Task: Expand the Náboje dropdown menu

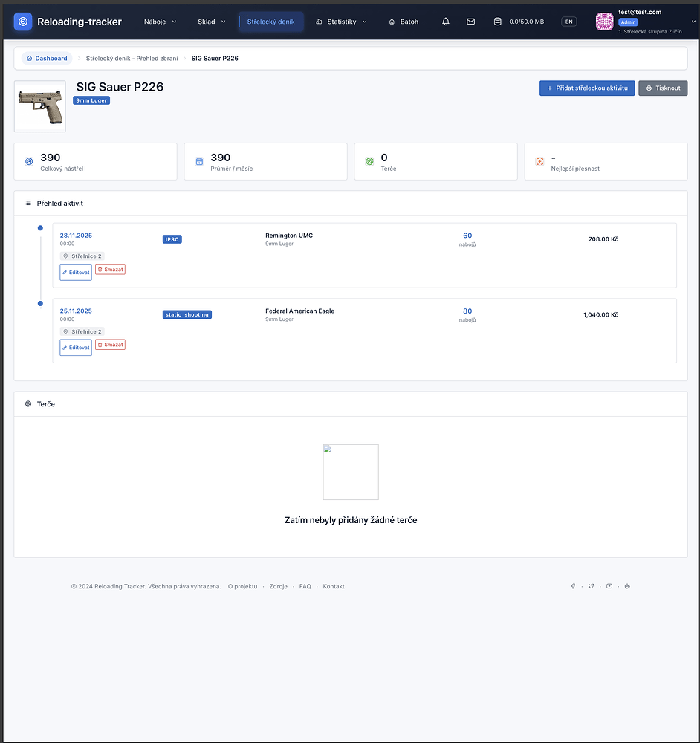Action: pos(160,22)
